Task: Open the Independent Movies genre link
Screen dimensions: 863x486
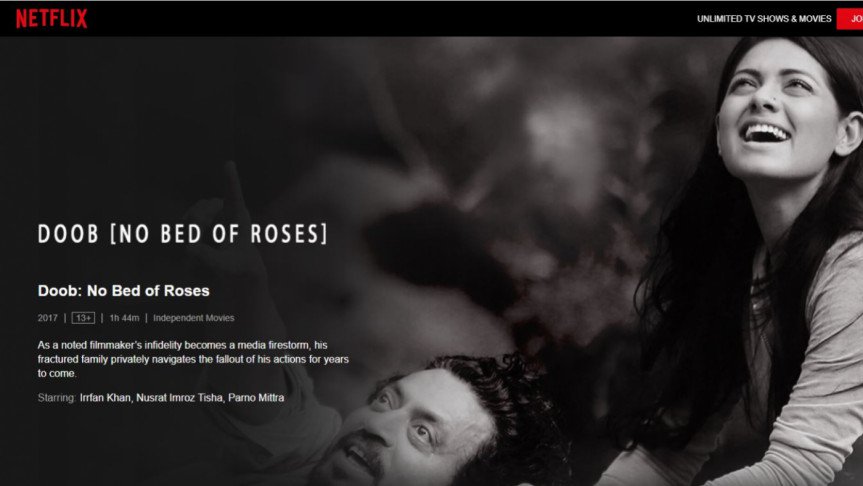Action: [193, 318]
